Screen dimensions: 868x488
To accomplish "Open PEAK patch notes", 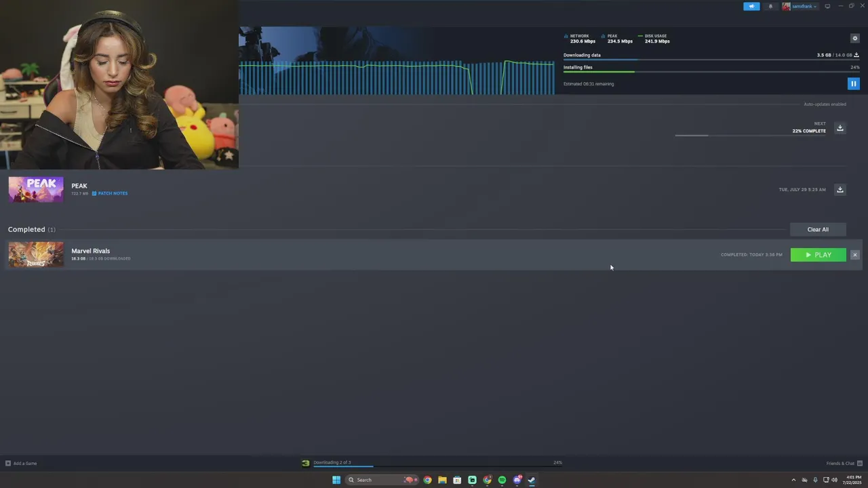I will (x=110, y=194).
